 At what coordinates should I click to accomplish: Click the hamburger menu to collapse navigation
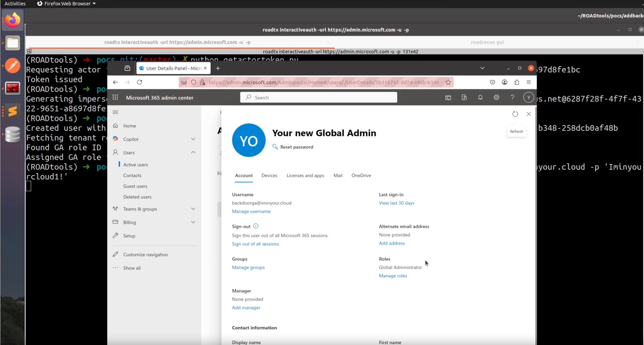tap(115, 112)
